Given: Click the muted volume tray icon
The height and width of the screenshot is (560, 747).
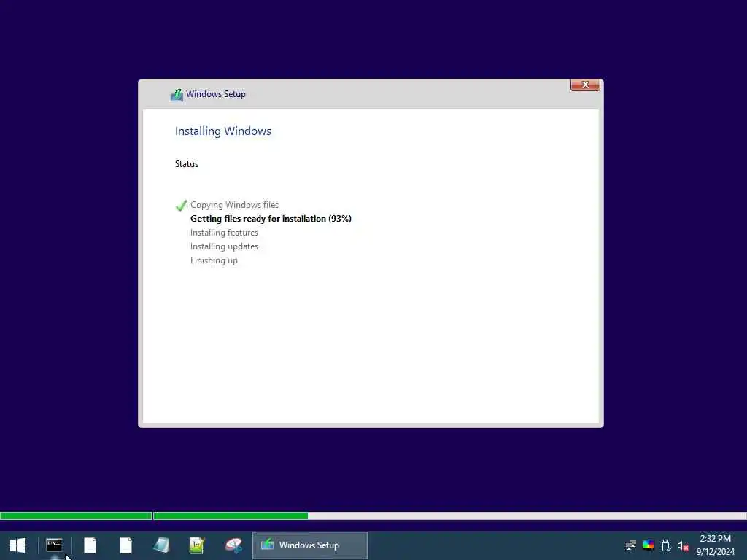Looking at the screenshot, I should pos(683,545).
